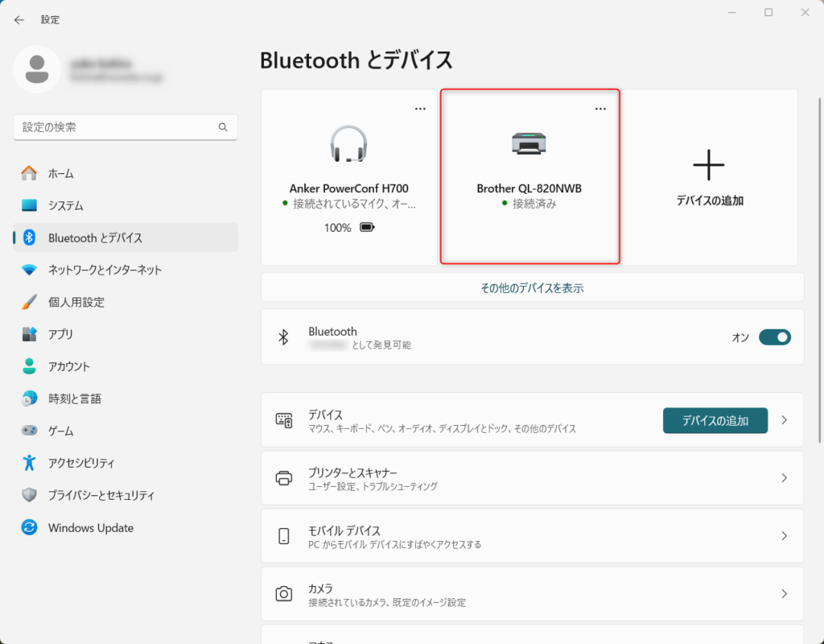
Task: Click the back arrow in the title bar
Action: 19,19
